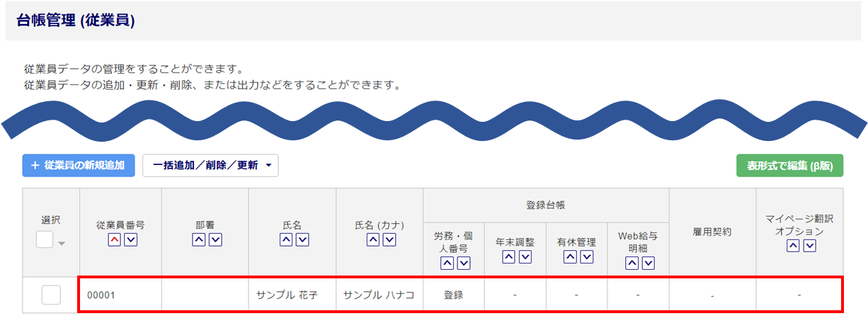This screenshot has height=323, width=868.
Task: Sort 年末調整 column ascending
Action: pyautogui.click(x=508, y=256)
